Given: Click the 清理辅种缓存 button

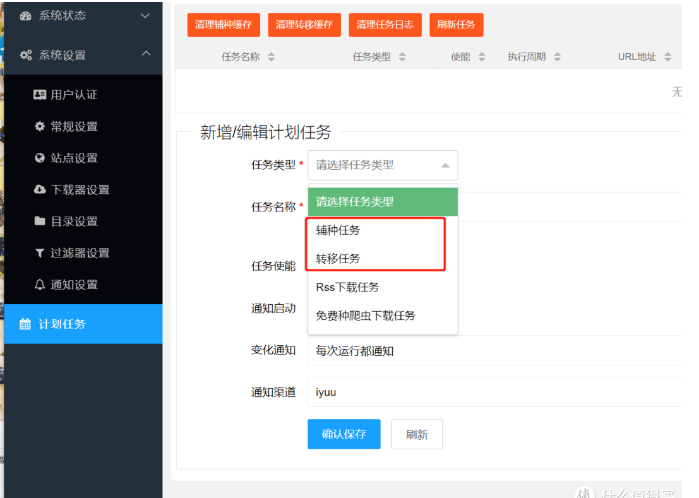Looking at the screenshot, I should (x=223, y=25).
